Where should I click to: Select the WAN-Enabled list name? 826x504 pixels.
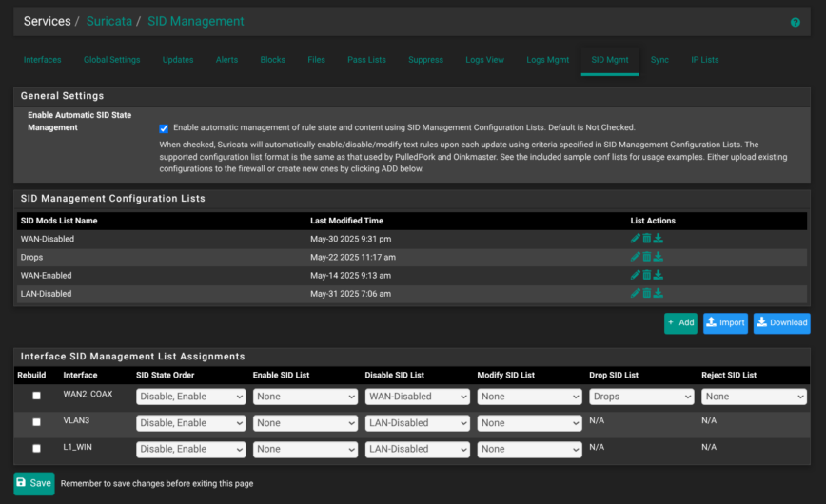(x=46, y=276)
